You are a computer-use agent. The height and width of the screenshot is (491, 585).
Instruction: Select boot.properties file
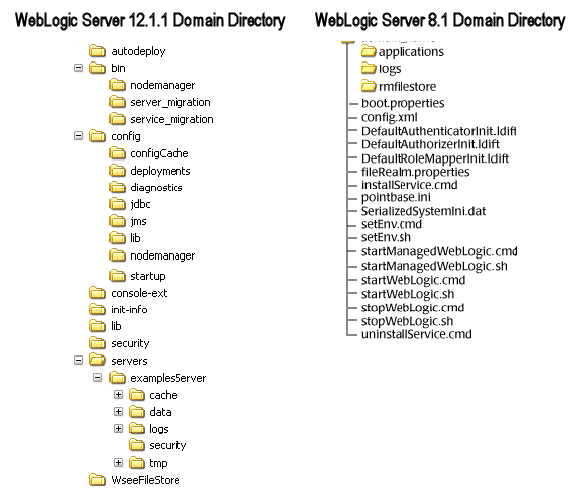(x=402, y=103)
